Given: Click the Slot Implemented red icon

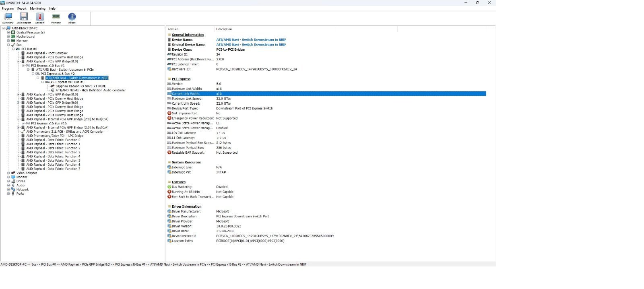Looking at the screenshot, I should point(169,113).
